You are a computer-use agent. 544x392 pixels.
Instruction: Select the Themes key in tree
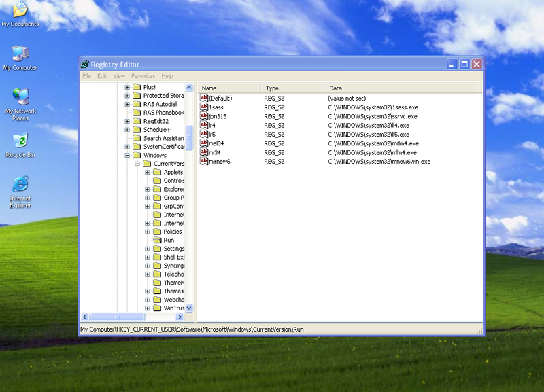tap(173, 291)
